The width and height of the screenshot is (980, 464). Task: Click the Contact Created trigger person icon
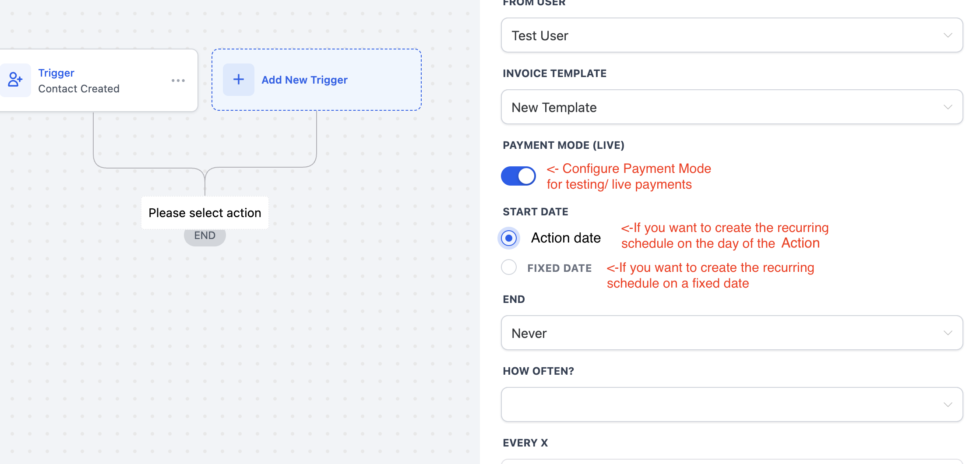click(x=15, y=80)
